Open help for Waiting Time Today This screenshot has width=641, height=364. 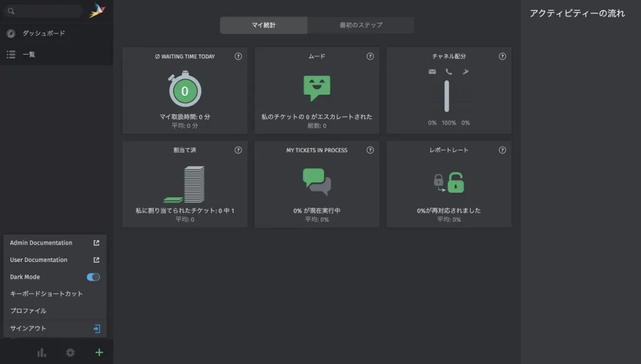(238, 56)
